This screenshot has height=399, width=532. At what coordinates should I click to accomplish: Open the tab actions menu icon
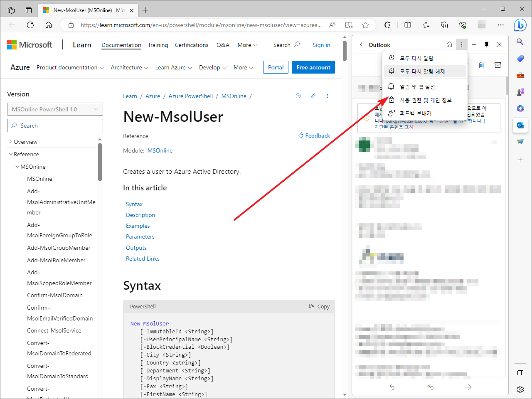click(x=29, y=10)
